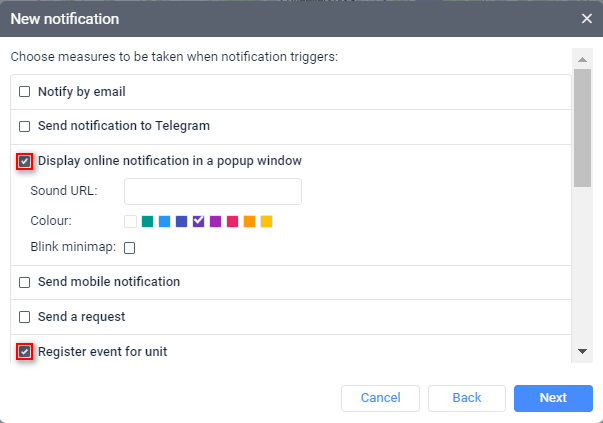Enable Blink minimap checkbox

coord(130,248)
